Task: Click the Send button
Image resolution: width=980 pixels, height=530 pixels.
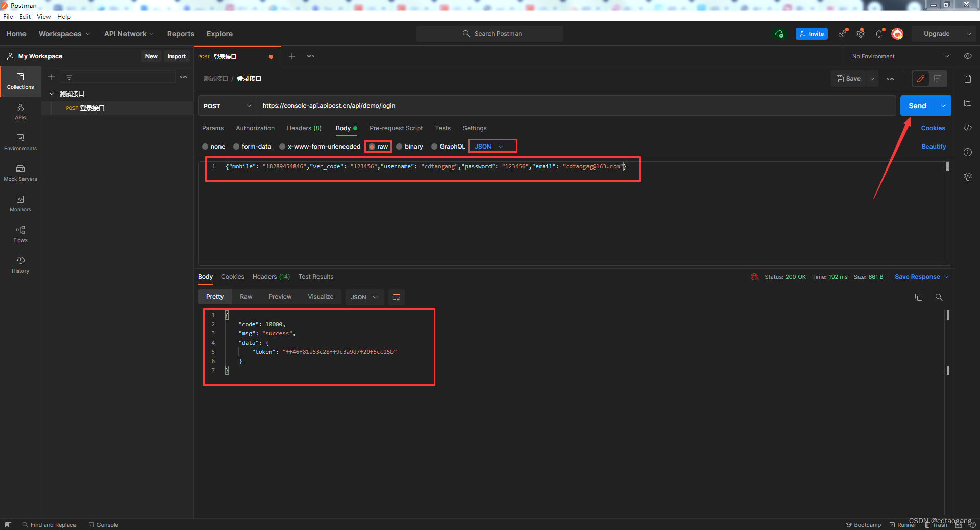Action: coord(917,106)
